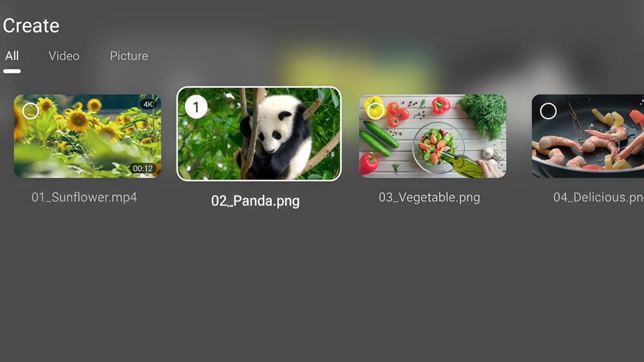This screenshot has height=362, width=644.
Task: Click the 01_Sunflower.mp4 file name
Action: click(x=84, y=197)
